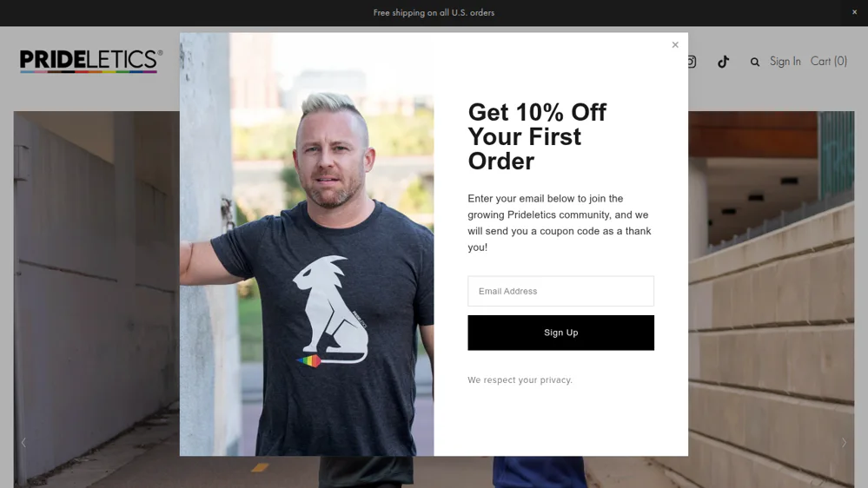Dismiss the free shipping announcement bar
The height and width of the screenshot is (488, 868).
pyautogui.click(x=854, y=12)
